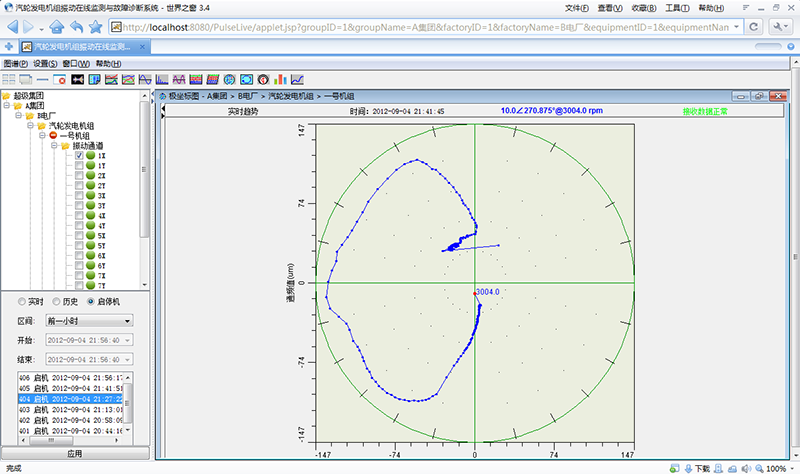Go to the browser home page icon
This screenshot has width=800, height=474.
(x=57, y=27)
